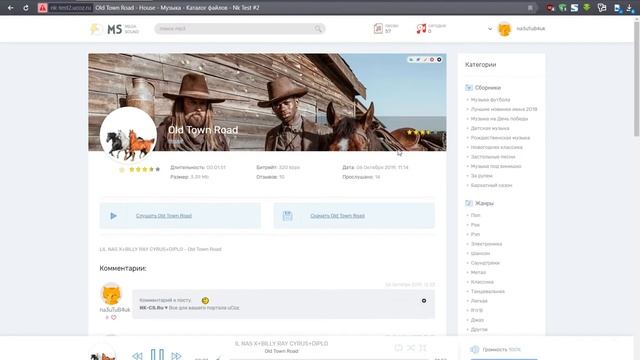Image resolution: width=640 pixels, height=360 pixels.
Task: Click the edit pencil icon on cover
Action: tap(425, 60)
